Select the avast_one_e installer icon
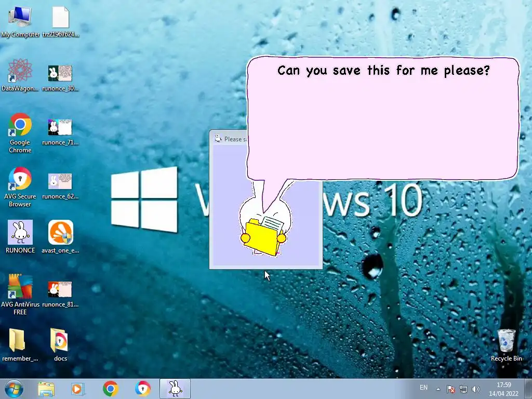532x399 pixels. [60, 237]
